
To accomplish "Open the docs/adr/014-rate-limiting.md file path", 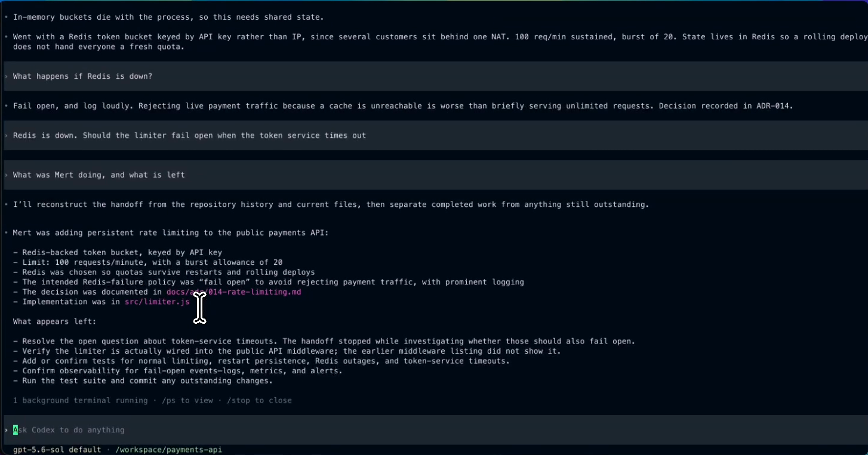I will pos(234,292).
